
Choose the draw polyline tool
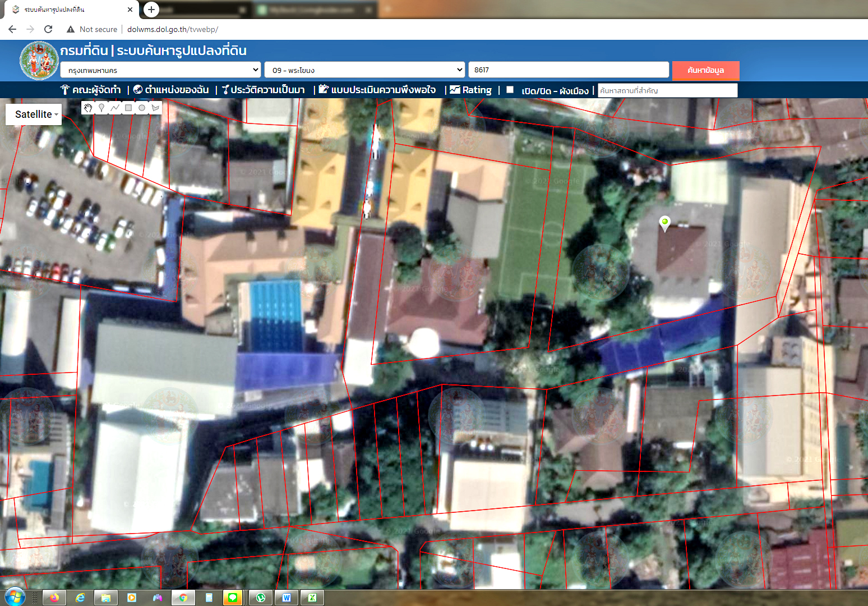[115, 108]
